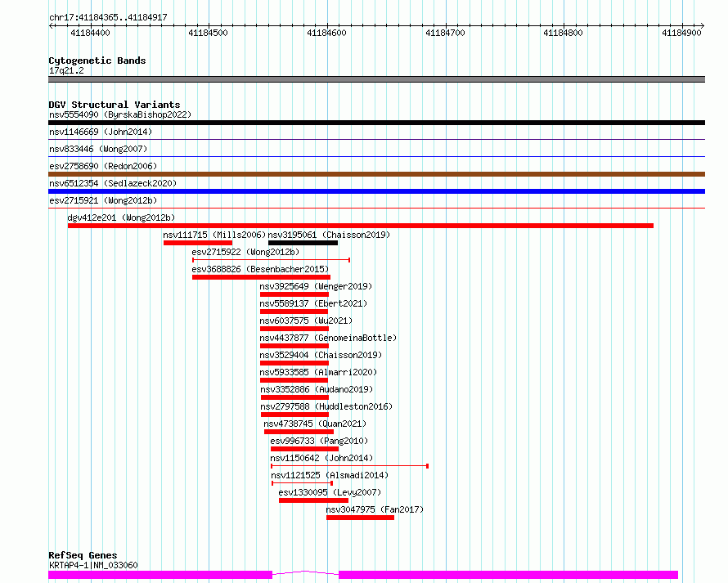Select nsv3352886 (Audano2019) label
The image size is (728, 583).
317,389
